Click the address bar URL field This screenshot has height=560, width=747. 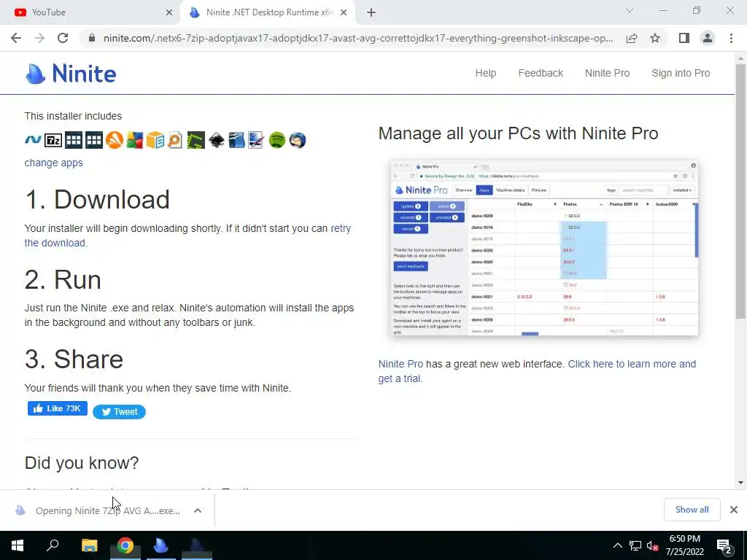(357, 38)
